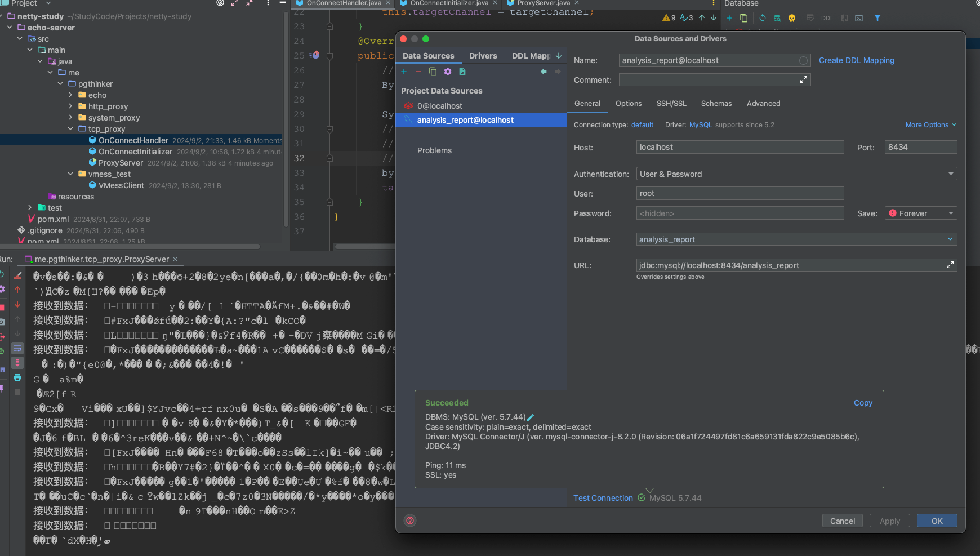
Task: Show hidden tabs with the down arrow after DDL Mapp
Action: point(559,56)
